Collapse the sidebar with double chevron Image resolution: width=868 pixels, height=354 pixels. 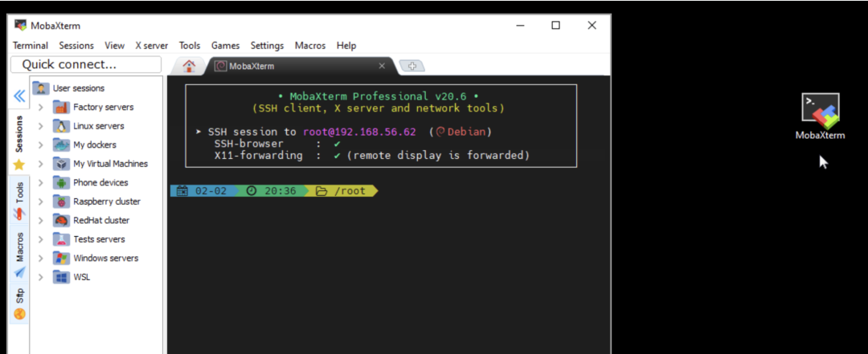[19, 96]
